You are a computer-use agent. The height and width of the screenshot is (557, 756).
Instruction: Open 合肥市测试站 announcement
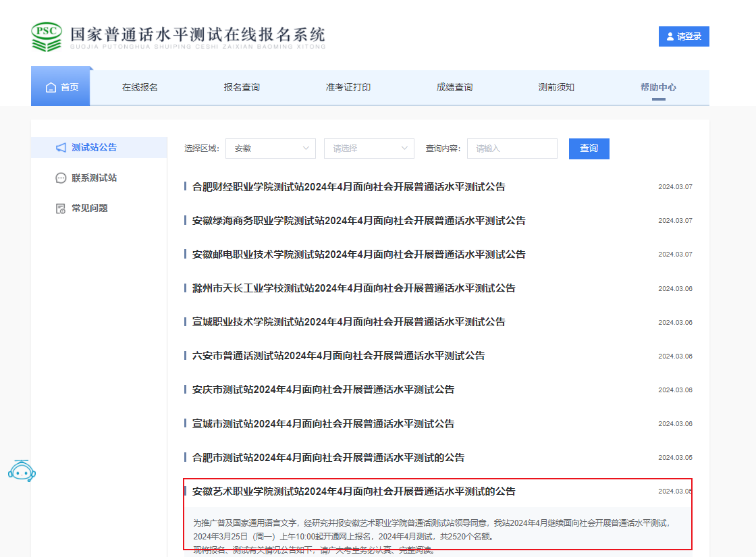pyautogui.click(x=328, y=457)
